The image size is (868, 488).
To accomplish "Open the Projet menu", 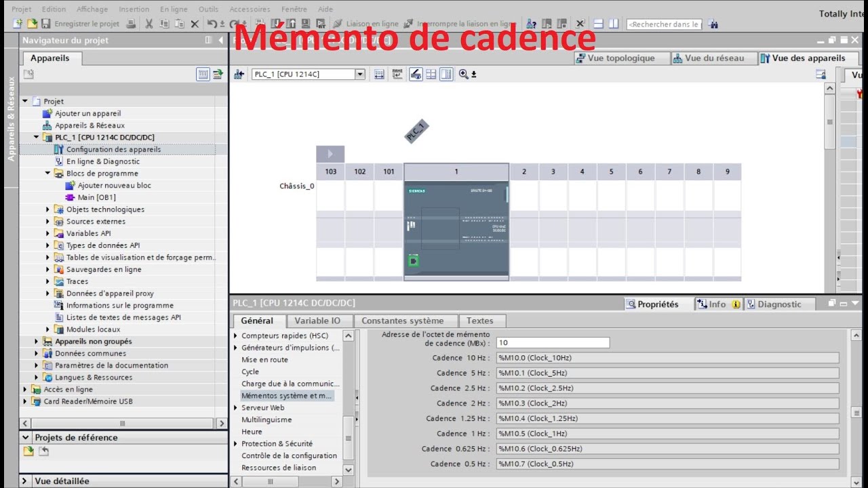I will pyautogui.click(x=22, y=9).
